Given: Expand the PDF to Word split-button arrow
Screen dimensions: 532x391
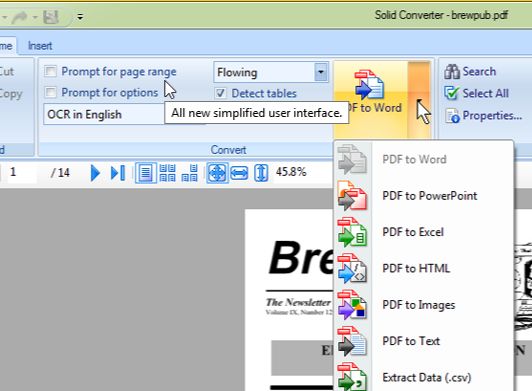Looking at the screenshot, I should [x=420, y=100].
